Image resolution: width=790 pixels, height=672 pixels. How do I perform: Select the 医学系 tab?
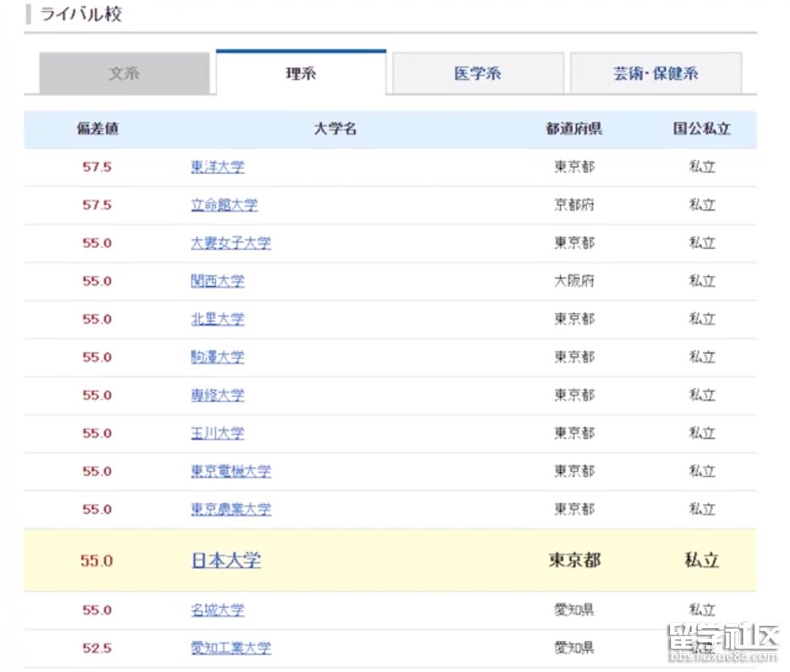click(x=477, y=71)
